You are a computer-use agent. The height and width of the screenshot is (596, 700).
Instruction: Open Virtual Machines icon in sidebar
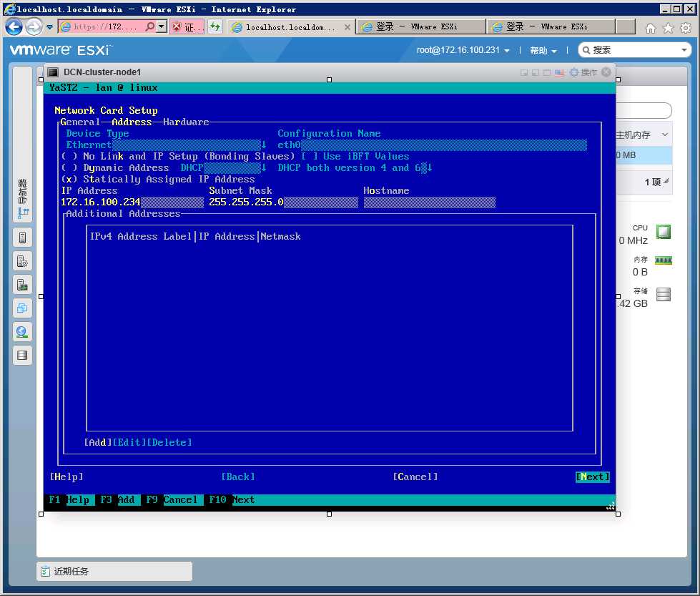[22, 308]
